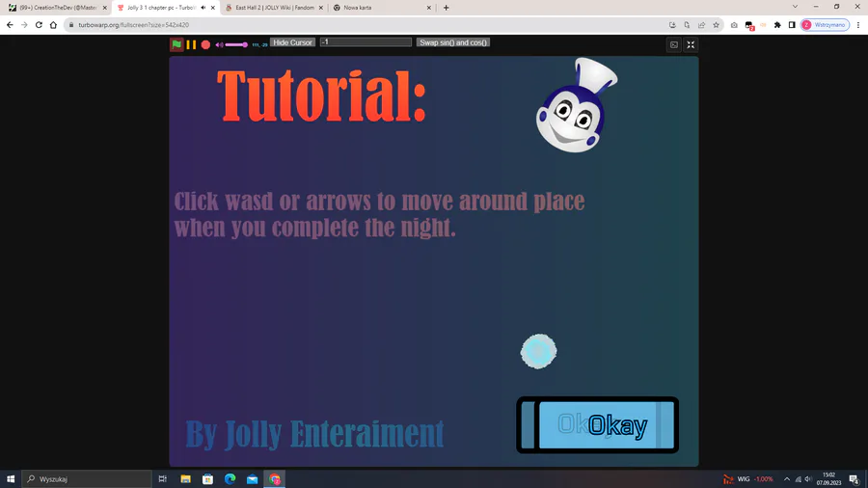Open WIG stock widget on taskbar

pos(747,479)
